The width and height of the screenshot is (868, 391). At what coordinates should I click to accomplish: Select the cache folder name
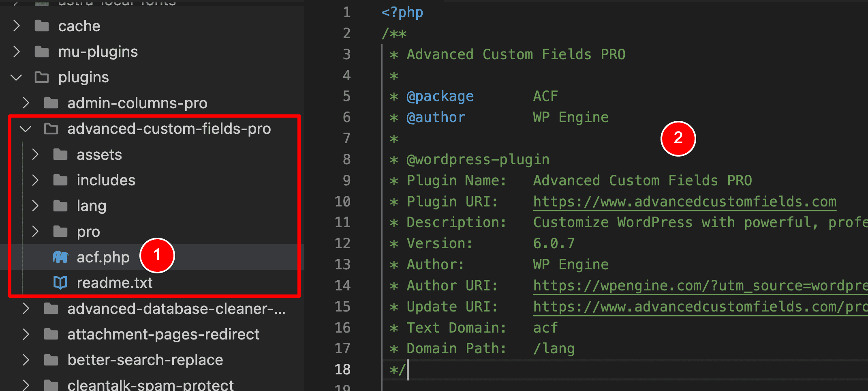79,26
